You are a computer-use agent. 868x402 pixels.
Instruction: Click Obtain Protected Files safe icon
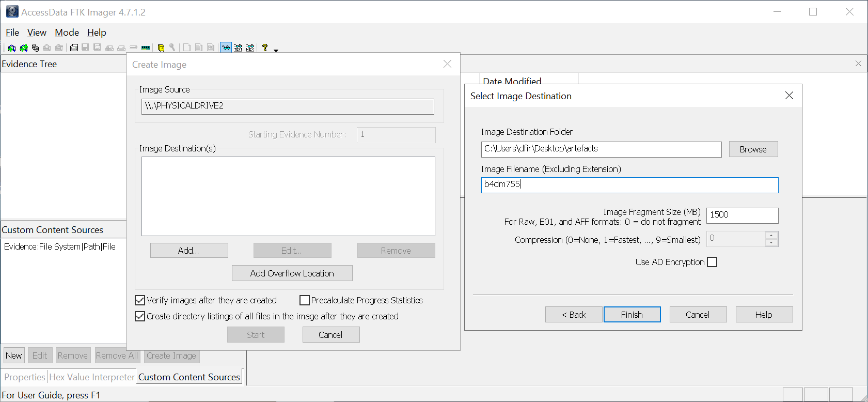[x=161, y=48]
